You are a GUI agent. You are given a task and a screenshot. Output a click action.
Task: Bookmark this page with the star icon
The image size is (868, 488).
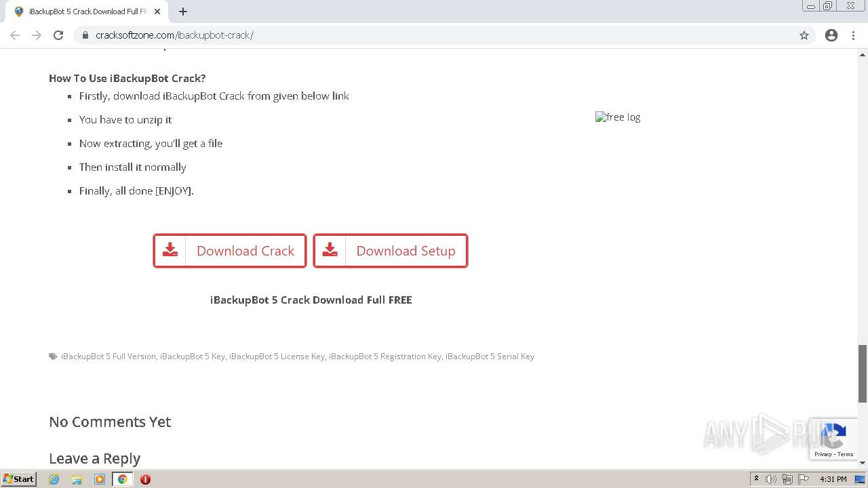pos(804,35)
